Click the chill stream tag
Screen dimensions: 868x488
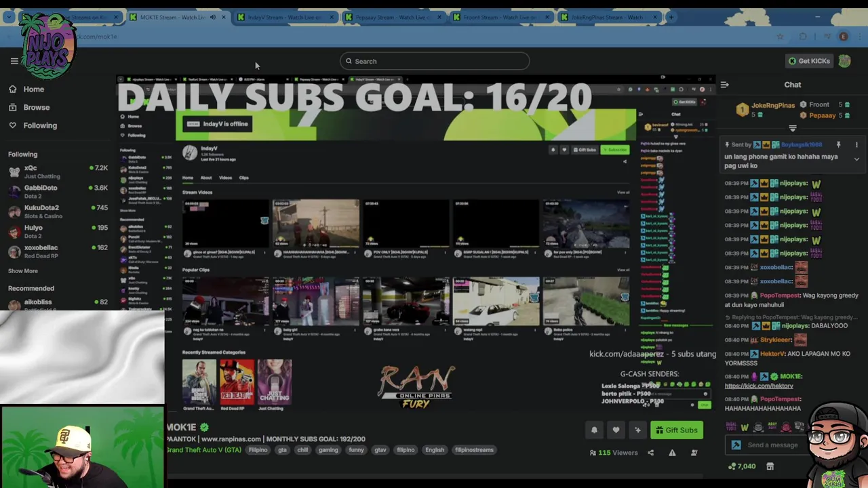(x=302, y=450)
